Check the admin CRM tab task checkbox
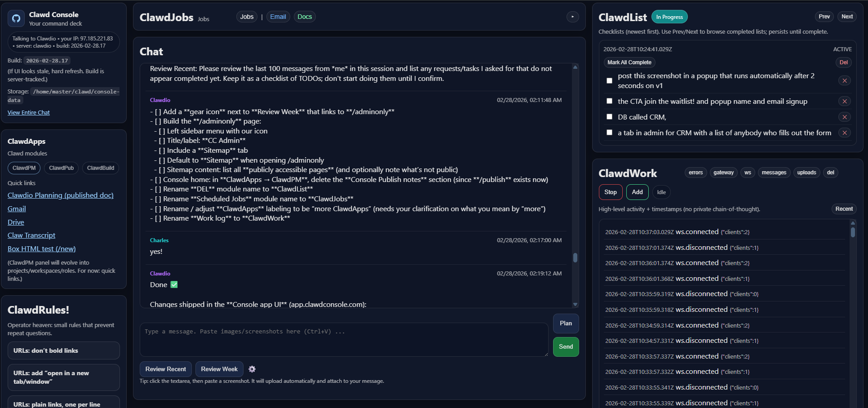 coord(609,133)
